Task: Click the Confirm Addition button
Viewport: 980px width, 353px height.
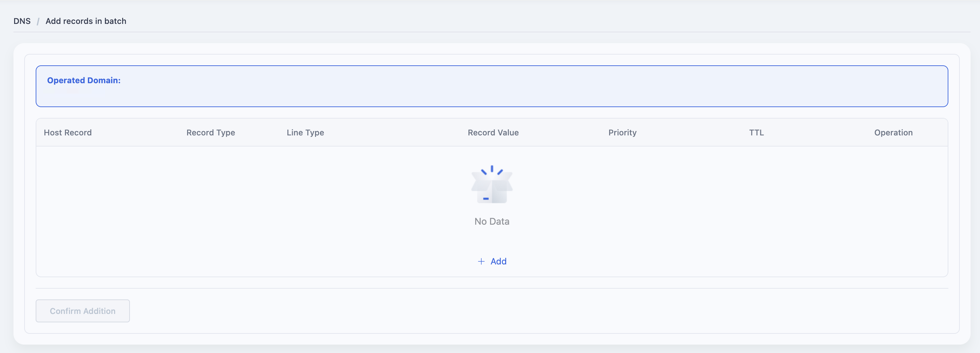Action: click(x=82, y=311)
